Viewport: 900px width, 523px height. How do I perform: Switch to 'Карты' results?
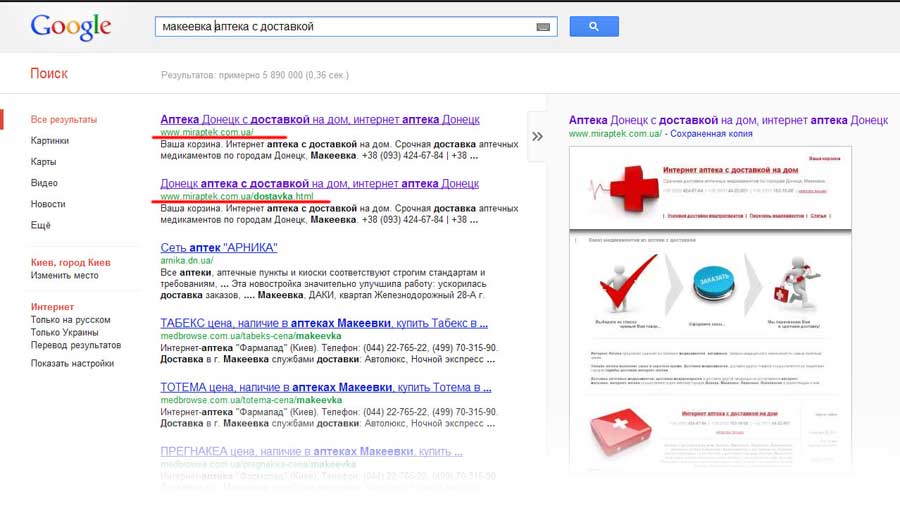pyautogui.click(x=44, y=162)
